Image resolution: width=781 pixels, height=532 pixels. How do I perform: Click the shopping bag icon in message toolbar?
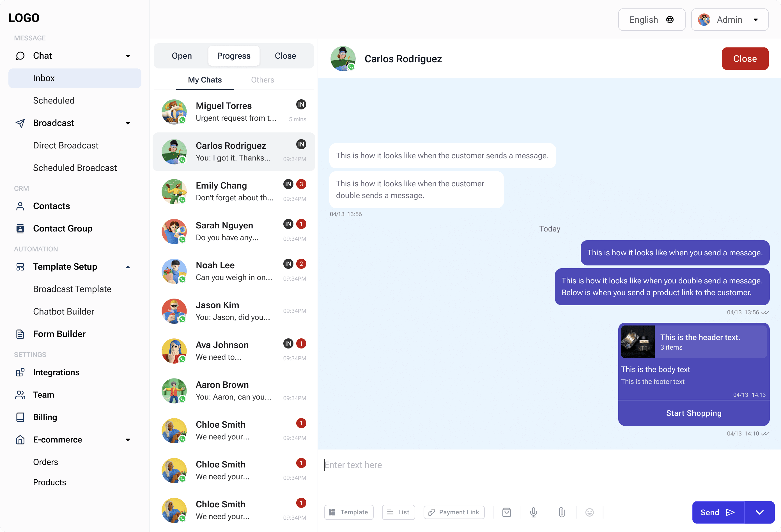506,512
